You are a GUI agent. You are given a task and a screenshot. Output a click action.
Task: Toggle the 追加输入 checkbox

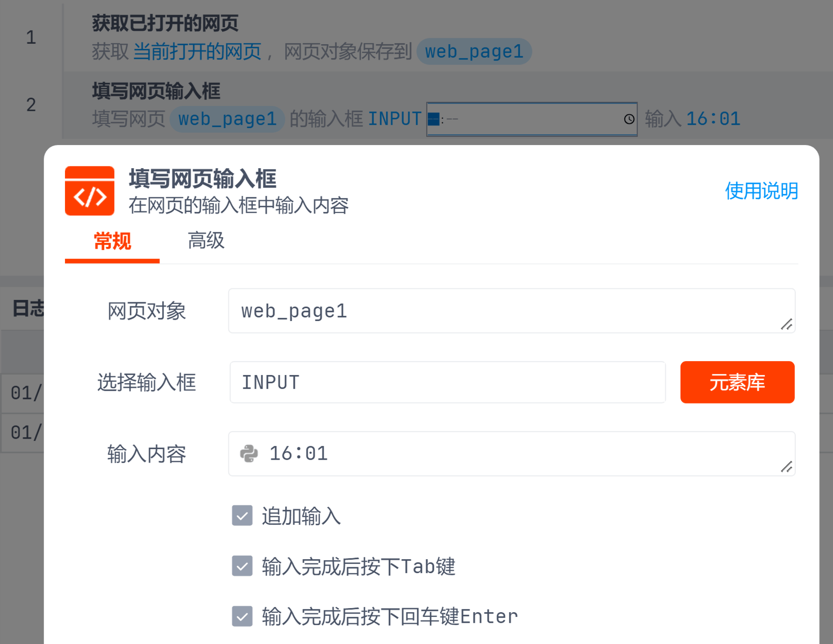coord(242,515)
